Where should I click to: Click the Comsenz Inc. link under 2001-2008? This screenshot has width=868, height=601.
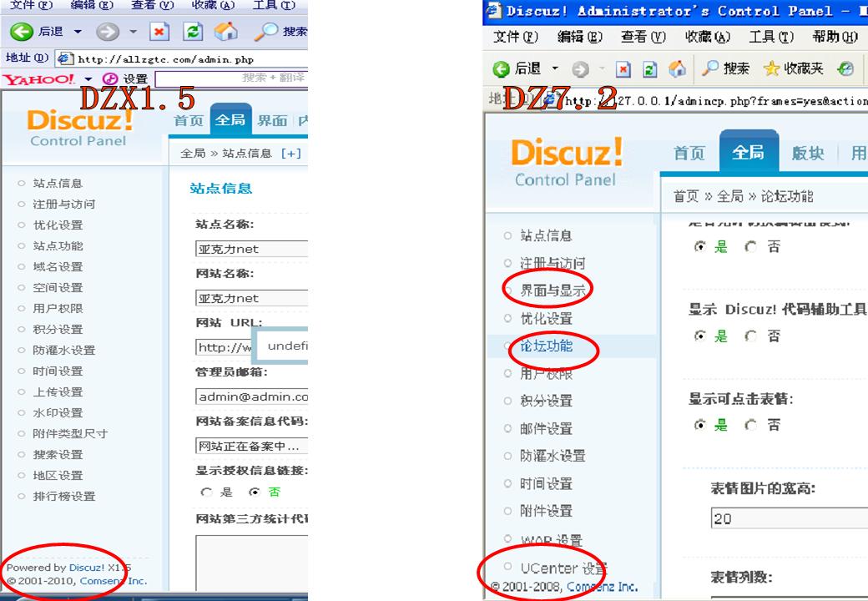pyautogui.click(x=603, y=587)
